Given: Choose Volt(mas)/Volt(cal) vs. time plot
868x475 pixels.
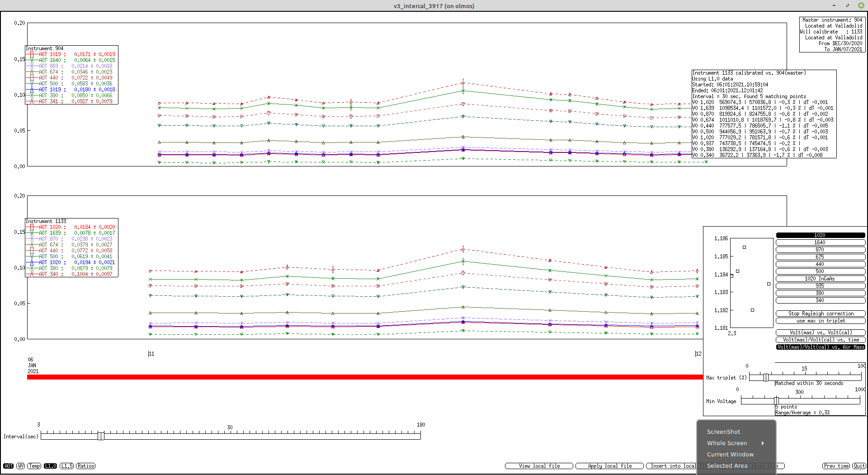Looking at the screenshot, I should point(821,340).
